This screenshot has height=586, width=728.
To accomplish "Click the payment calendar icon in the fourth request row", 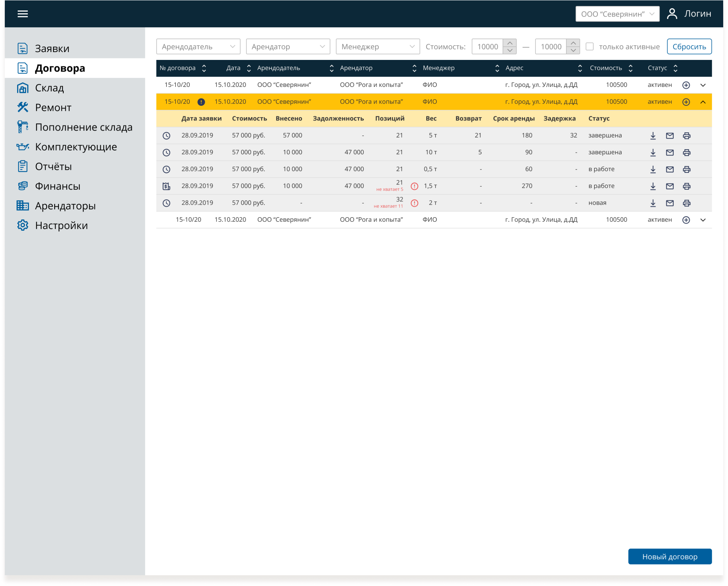I will click(x=166, y=186).
